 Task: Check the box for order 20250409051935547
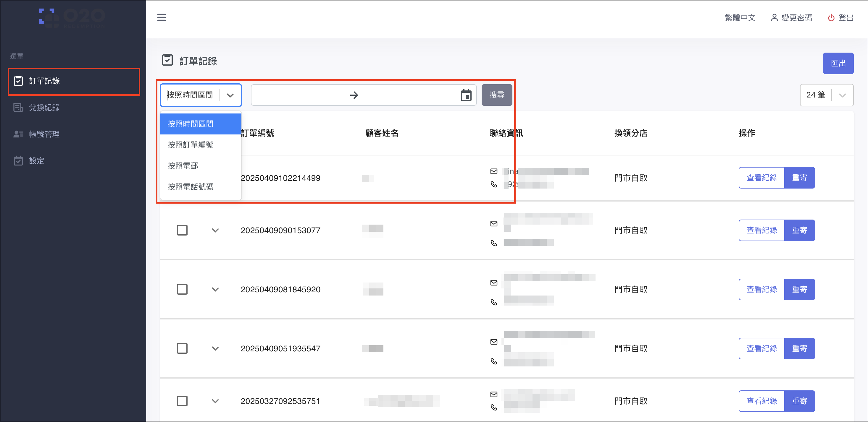(x=182, y=348)
